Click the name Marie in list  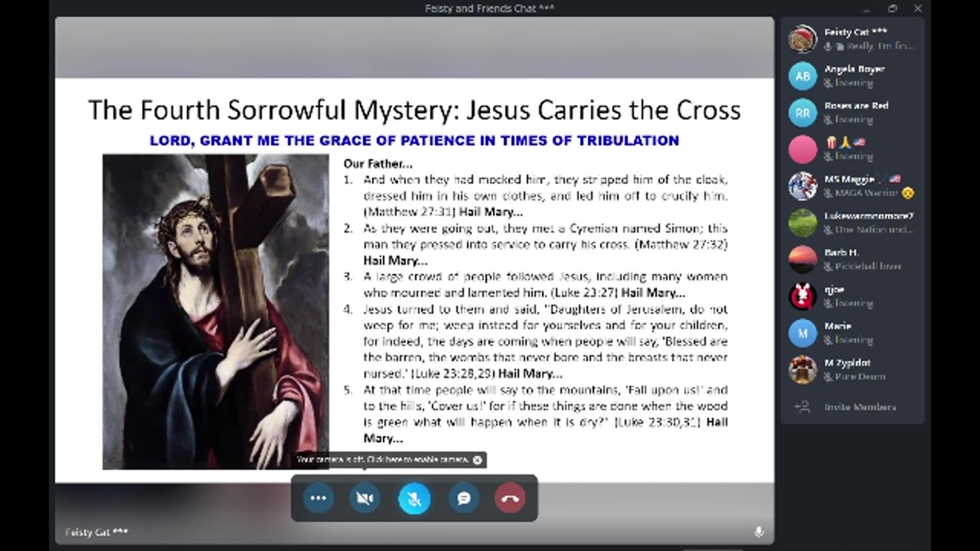coord(838,326)
